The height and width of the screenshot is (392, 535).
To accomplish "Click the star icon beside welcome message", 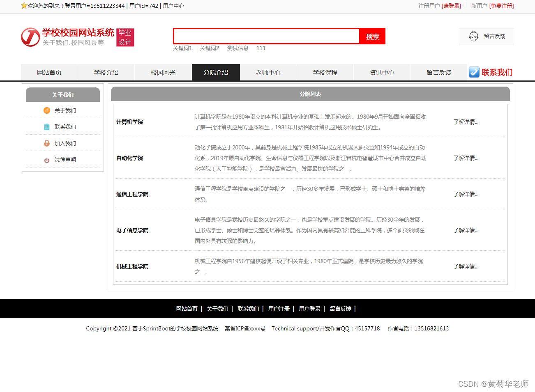I will [x=24, y=6].
